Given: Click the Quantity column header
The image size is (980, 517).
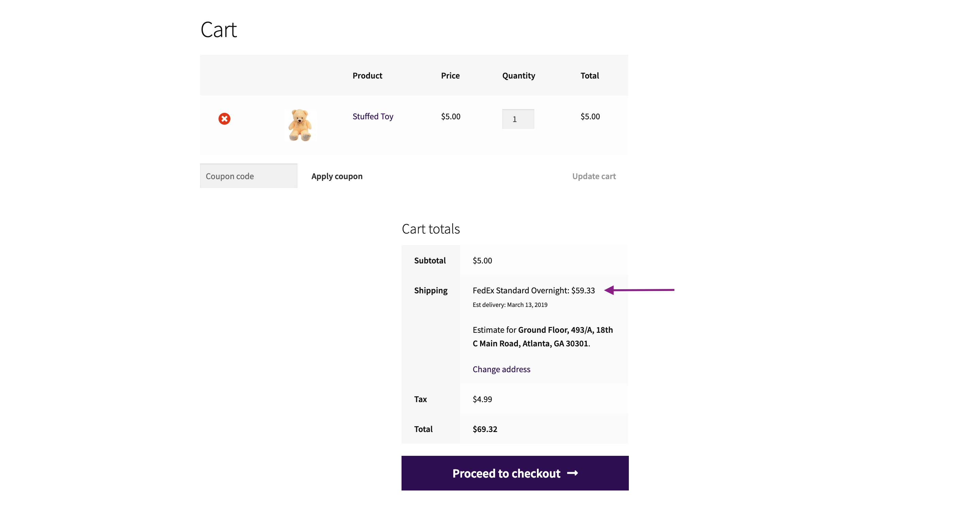Looking at the screenshot, I should [x=519, y=76].
